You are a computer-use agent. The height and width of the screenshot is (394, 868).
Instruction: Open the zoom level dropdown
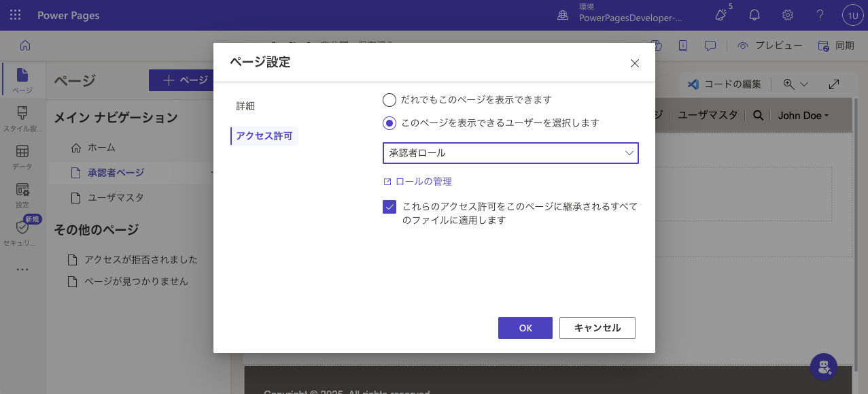(795, 84)
